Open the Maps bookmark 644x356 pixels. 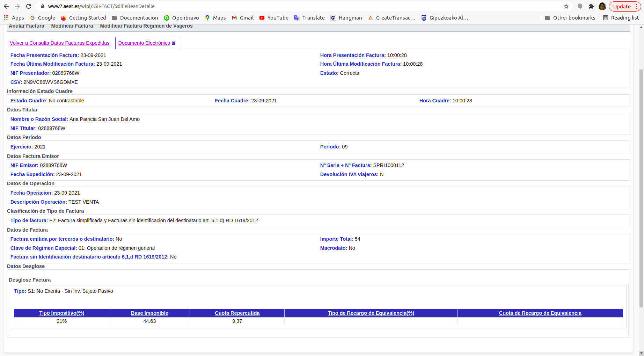(215, 18)
